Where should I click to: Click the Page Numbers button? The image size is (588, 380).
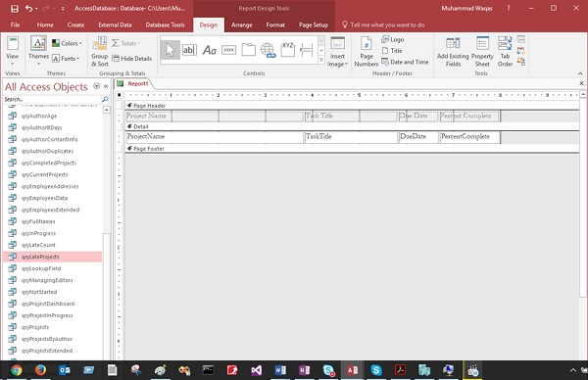(366, 52)
